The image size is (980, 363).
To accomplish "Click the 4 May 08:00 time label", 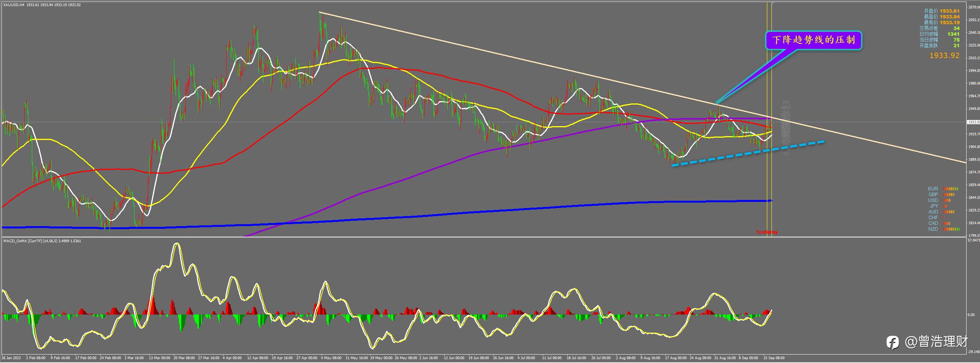I will coord(331,358).
